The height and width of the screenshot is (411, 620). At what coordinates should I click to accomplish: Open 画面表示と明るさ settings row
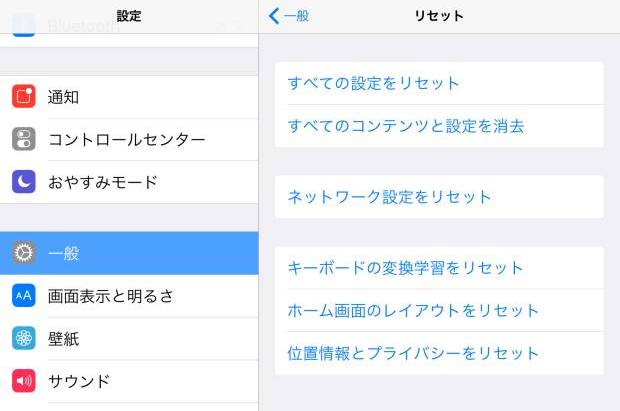click(129, 296)
